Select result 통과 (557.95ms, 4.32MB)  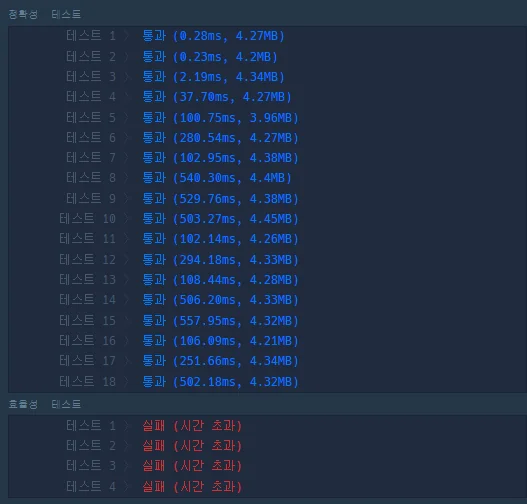(220, 321)
